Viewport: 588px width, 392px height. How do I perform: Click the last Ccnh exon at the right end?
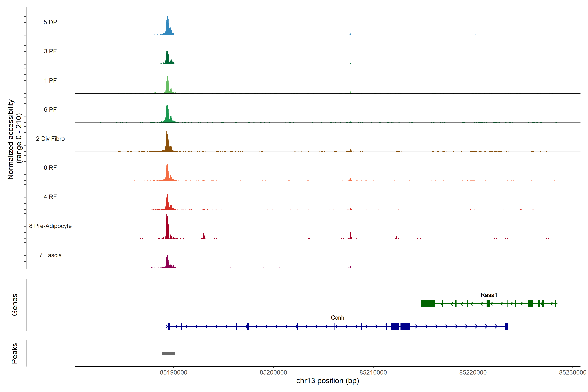pos(506,326)
